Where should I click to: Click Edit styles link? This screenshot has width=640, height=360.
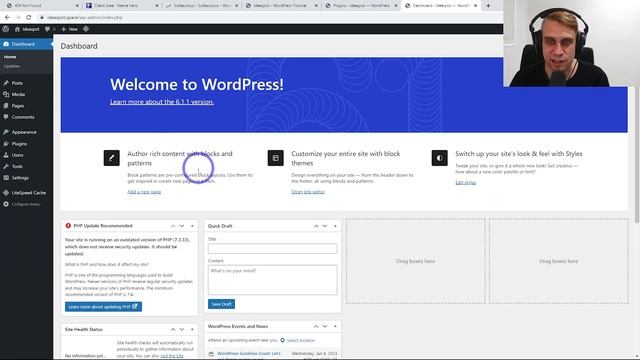click(x=466, y=182)
